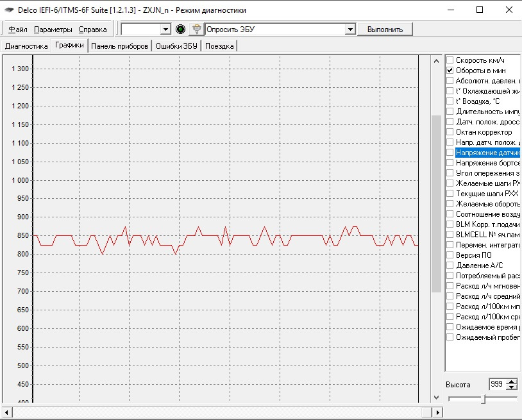Screen dimensions: 522x420
Task: Maximize the diagnostics window
Action: (480, 10)
